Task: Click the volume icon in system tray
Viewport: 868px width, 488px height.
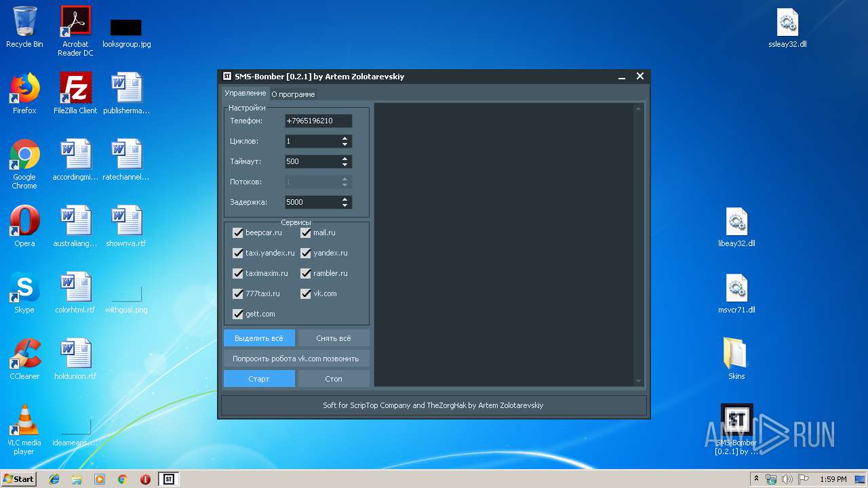Action: click(787, 479)
